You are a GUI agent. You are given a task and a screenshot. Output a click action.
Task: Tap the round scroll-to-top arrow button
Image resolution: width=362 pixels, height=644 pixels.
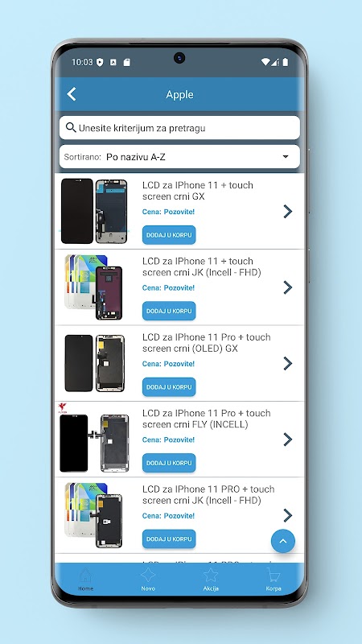283,541
